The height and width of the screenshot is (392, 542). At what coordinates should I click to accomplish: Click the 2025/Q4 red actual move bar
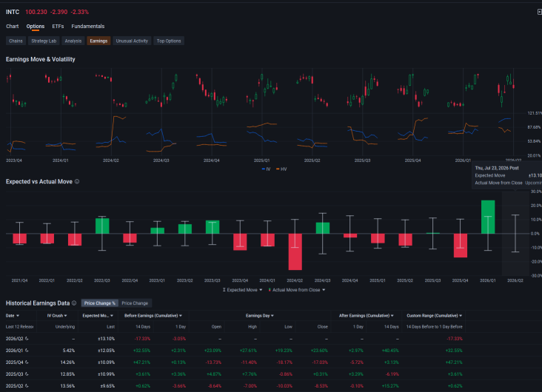[x=460, y=246]
